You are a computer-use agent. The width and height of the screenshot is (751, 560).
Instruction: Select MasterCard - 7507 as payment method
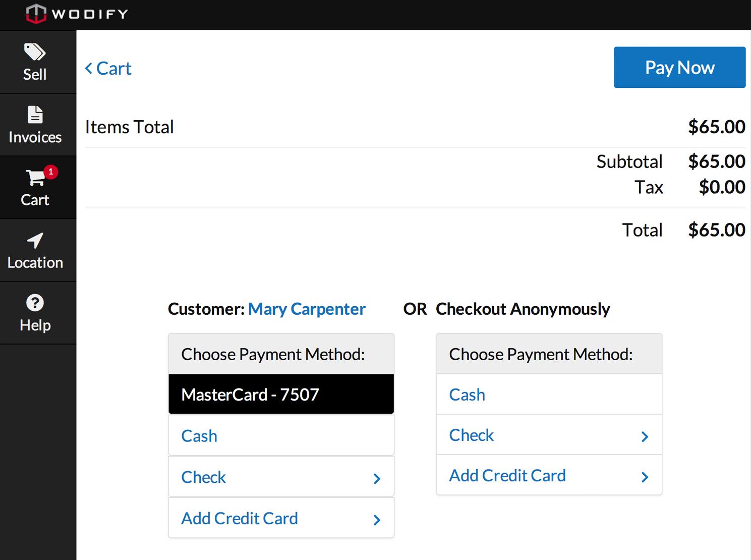(x=280, y=394)
